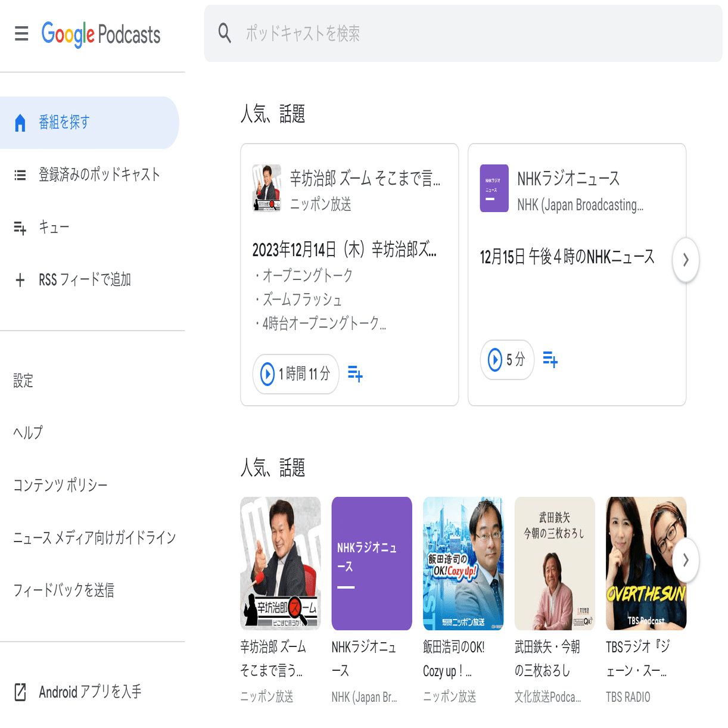Image resolution: width=728 pixels, height=728 pixels.
Task: Click the 武田鉄矢・今朝の三枚おろし grid title
Action: click(547, 659)
